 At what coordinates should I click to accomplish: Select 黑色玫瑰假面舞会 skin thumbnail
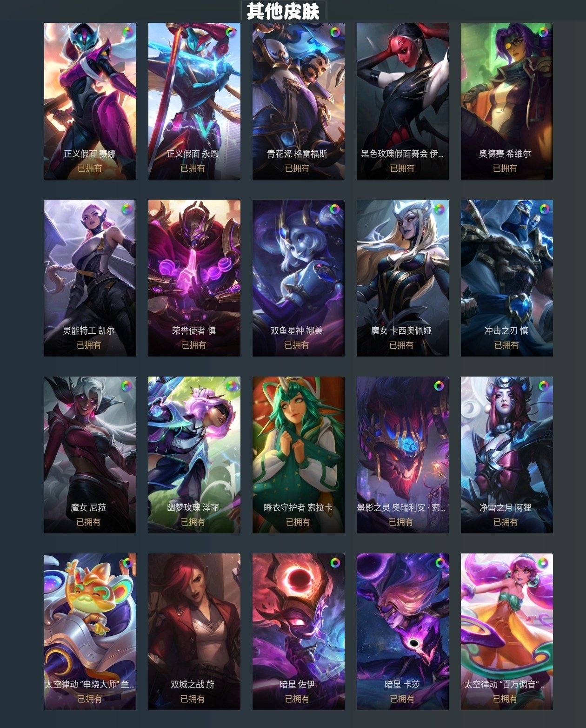tap(403, 101)
